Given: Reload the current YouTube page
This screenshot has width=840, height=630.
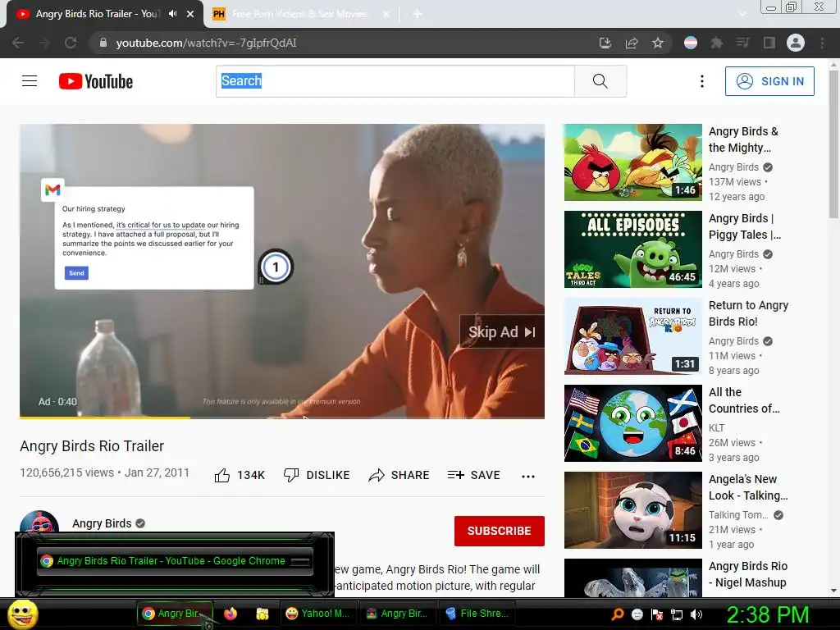Looking at the screenshot, I should click(71, 43).
